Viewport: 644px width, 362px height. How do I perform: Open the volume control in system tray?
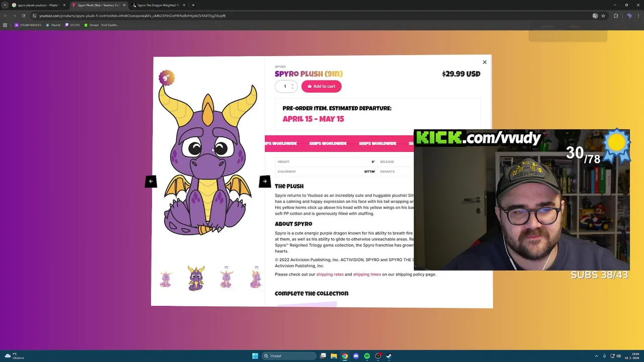618,356
